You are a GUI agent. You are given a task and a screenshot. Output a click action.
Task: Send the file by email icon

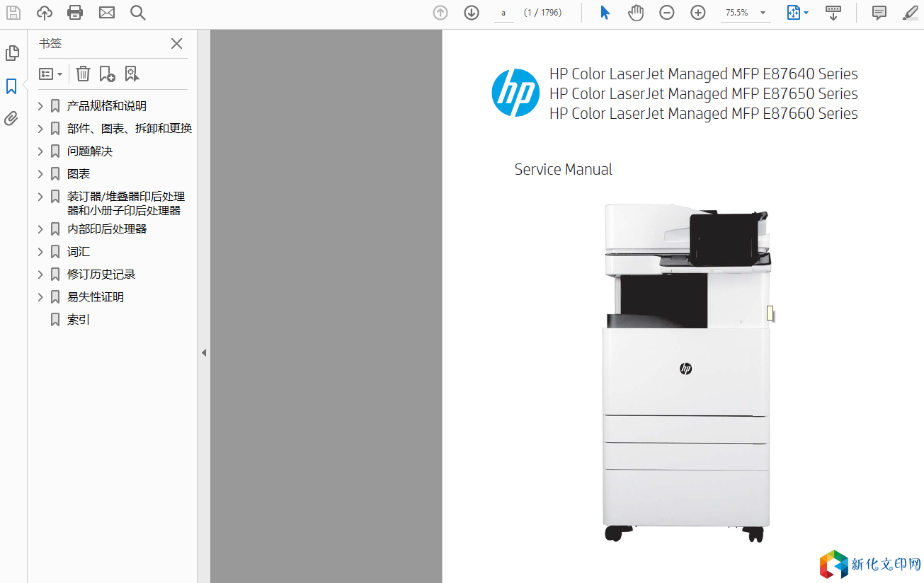point(107,12)
